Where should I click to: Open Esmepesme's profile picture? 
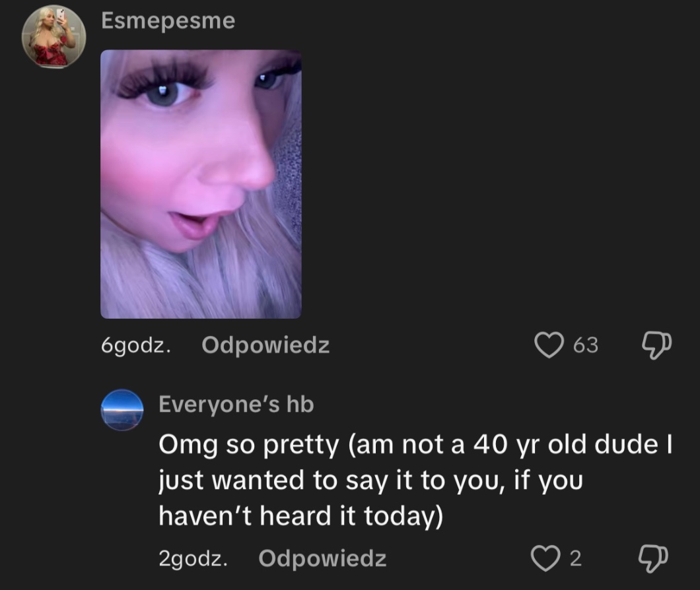pos(54,38)
